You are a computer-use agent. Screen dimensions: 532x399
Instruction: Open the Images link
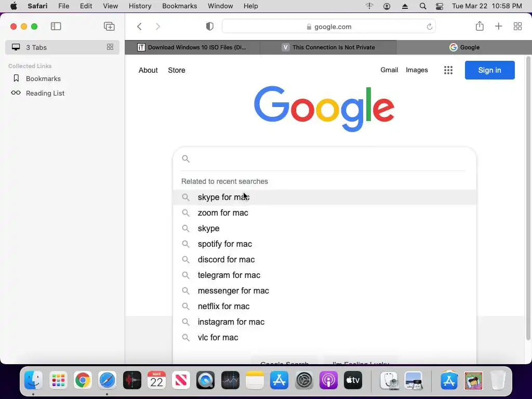pos(417,70)
